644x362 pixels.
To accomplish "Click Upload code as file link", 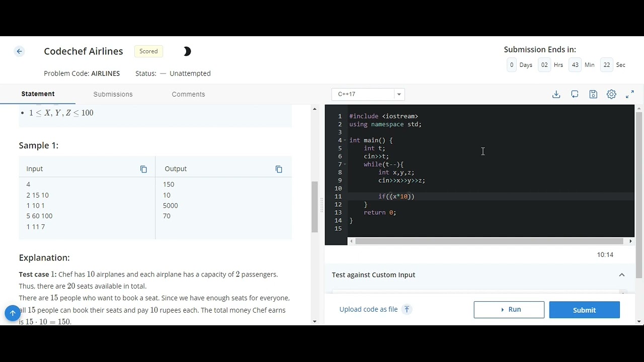I will tap(368, 310).
